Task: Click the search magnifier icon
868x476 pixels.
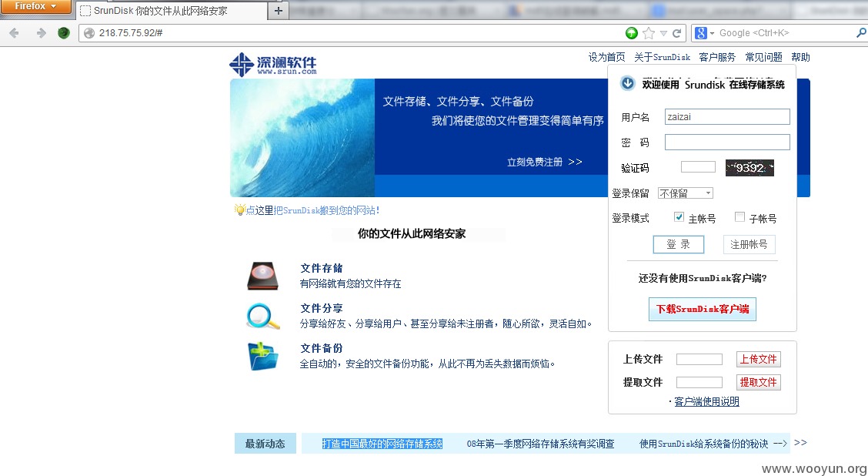Action: [x=861, y=33]
